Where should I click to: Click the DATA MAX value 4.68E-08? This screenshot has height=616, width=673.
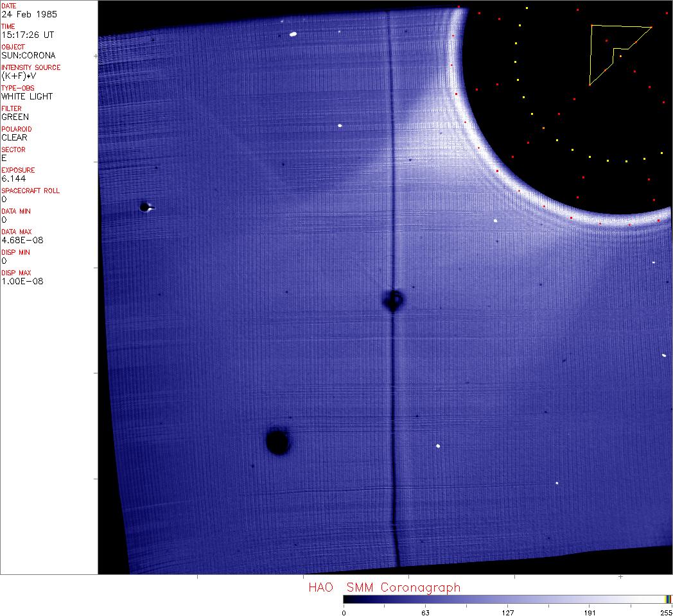pos(22,240)
